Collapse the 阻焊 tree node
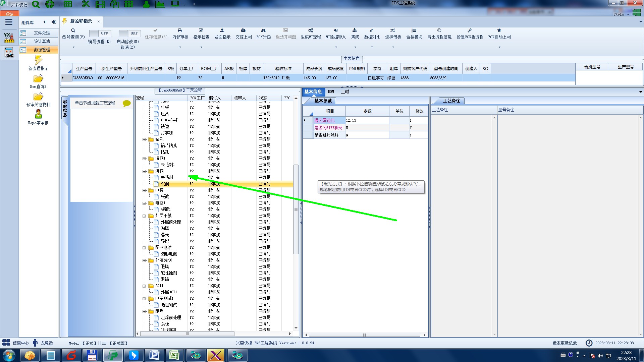The height and width of the screenshot is (362, 644). pyautogui.click(x=144, y=311)
